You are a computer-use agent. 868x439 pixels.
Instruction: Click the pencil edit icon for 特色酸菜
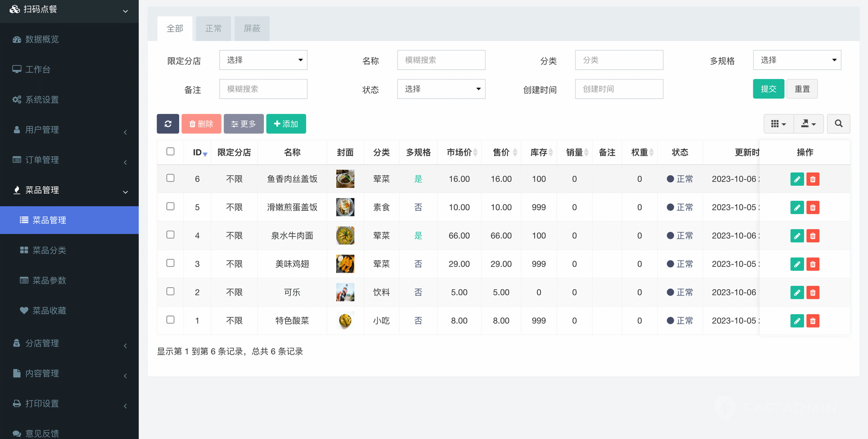coord(797,321)
